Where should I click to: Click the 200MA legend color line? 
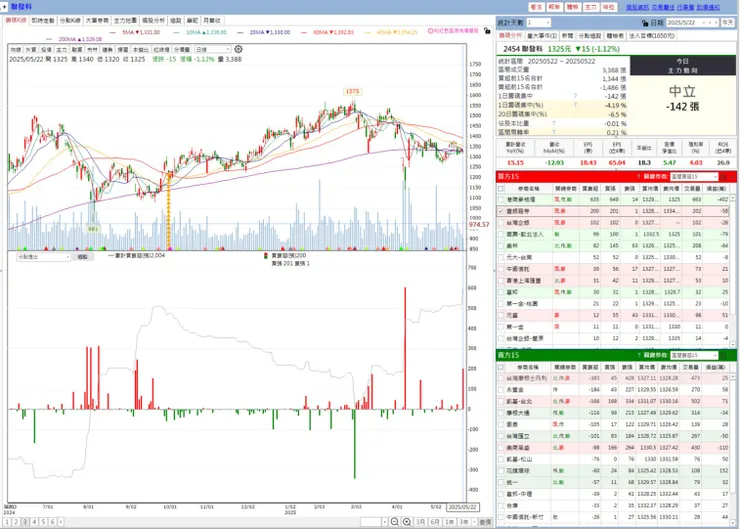pos(49,40)
